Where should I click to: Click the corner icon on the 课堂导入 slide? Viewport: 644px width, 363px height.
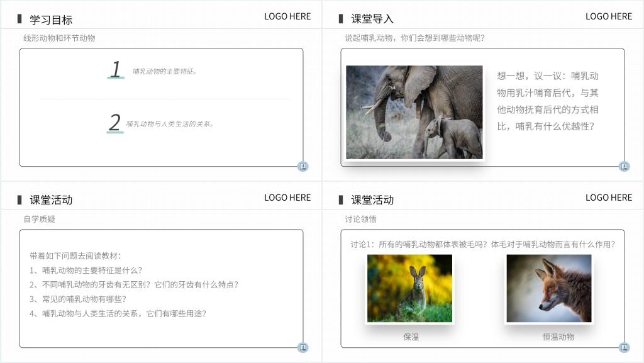[x=624, y=167]
